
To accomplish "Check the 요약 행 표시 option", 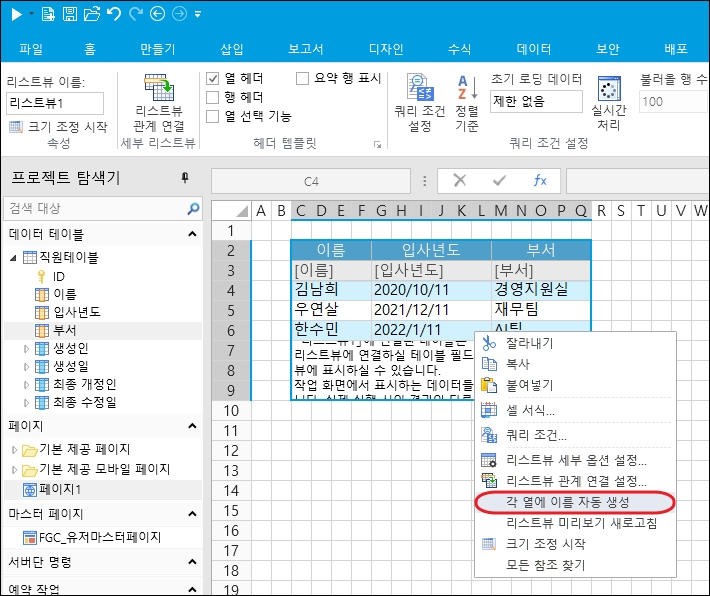I will point(303,78).
